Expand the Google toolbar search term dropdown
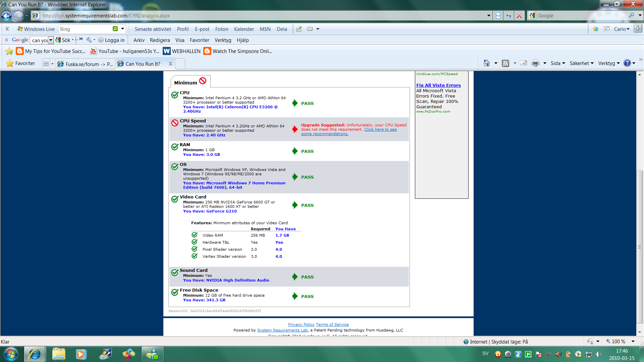 [51, 40]
